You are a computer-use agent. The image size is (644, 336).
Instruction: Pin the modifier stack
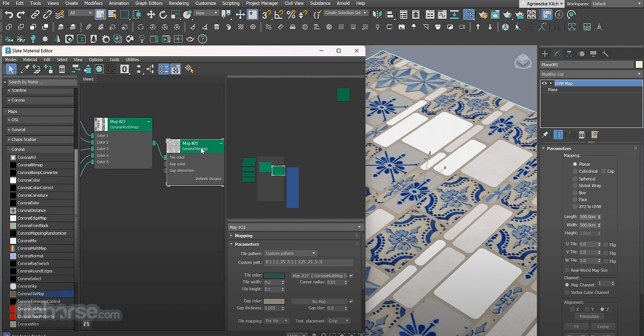[x=545, y=135]
